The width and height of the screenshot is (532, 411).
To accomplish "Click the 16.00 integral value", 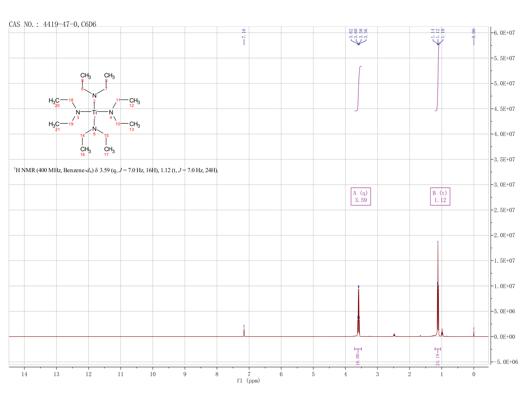I will click(x=358, y=359).
